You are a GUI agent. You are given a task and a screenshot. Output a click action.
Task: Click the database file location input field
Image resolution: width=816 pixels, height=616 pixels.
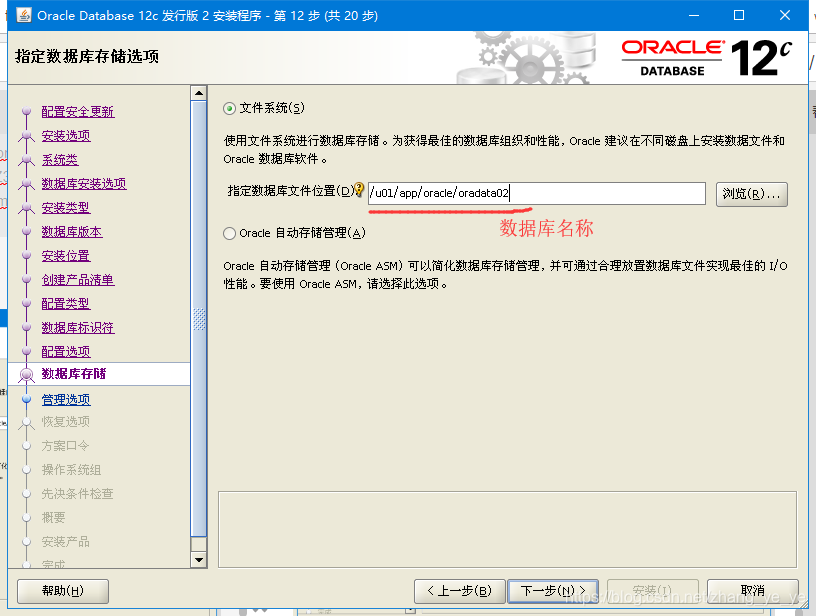pos(537,194)
